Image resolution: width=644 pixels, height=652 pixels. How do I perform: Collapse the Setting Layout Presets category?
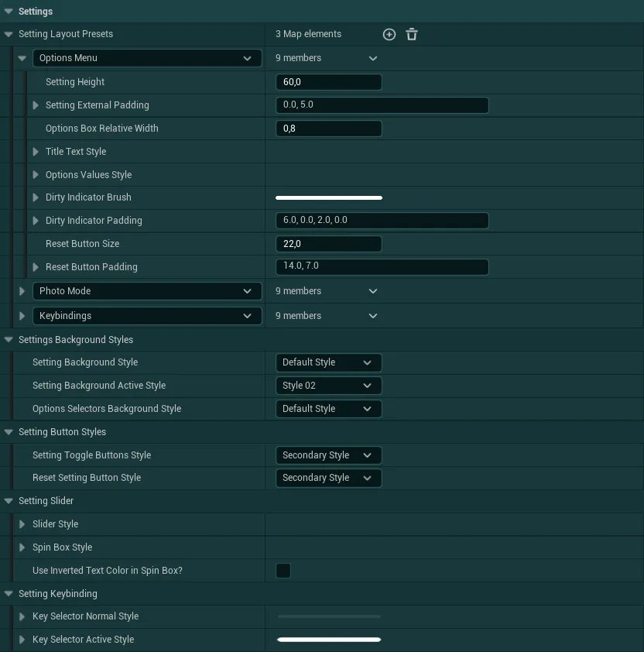[9, 34]
